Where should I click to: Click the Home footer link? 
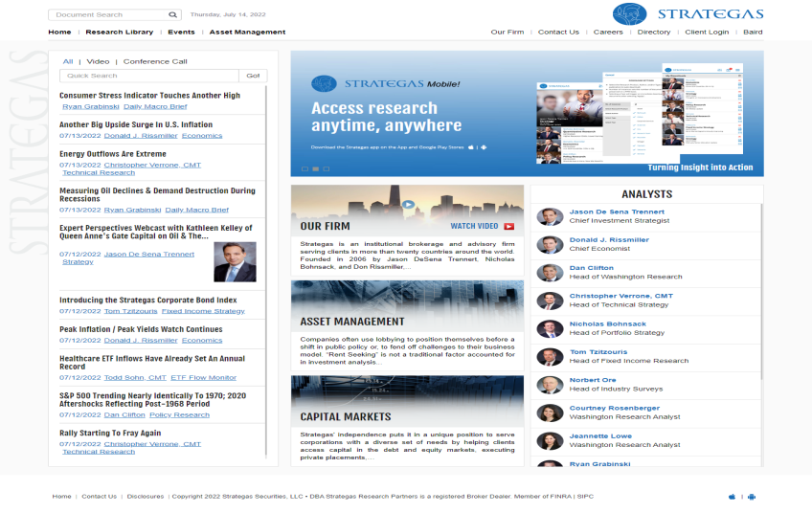click(x=61, y=497)
